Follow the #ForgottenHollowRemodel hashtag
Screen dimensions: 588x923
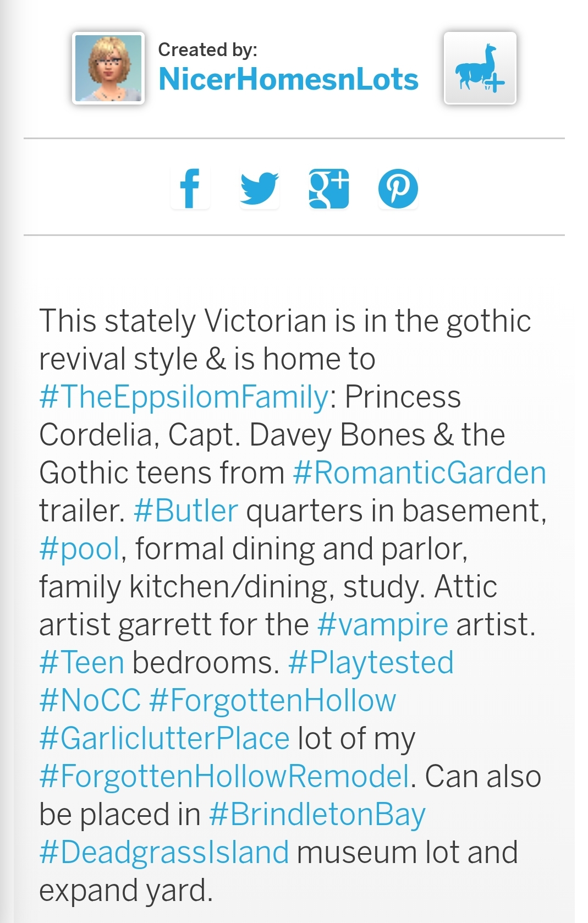point(224,777)
